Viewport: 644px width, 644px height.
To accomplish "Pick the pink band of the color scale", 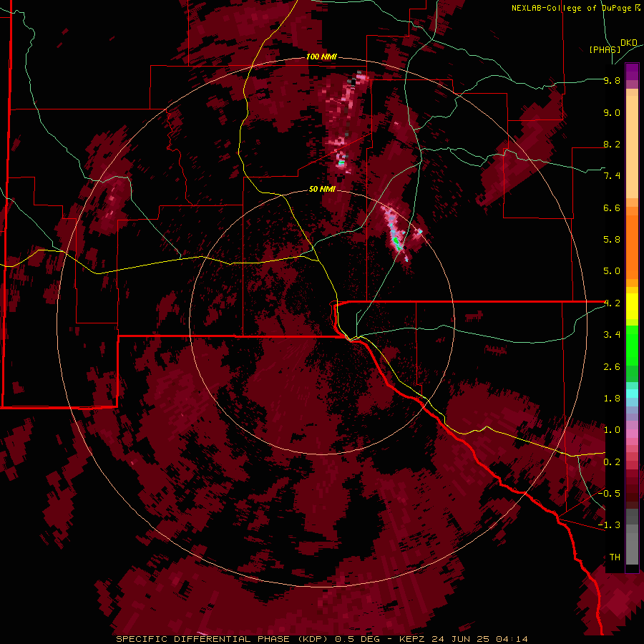I will 632,434.
